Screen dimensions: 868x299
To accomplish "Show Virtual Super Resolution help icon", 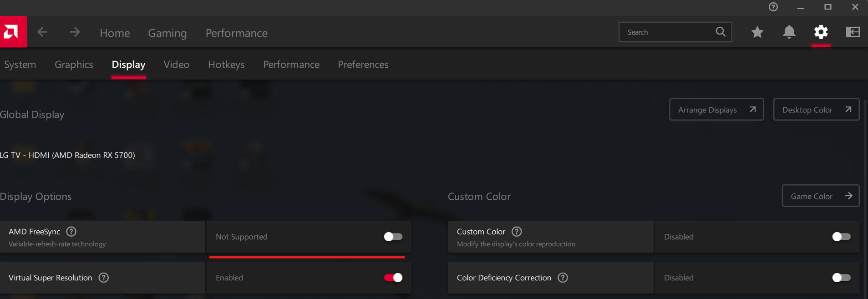I will coord(104,278).
